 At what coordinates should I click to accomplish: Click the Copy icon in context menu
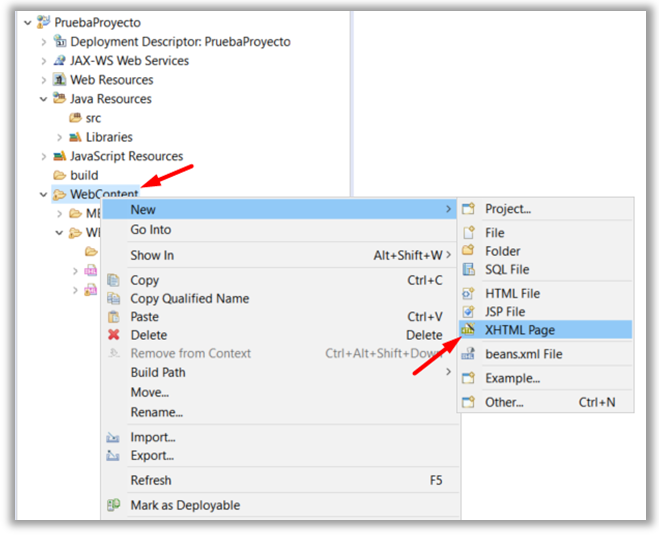pos(114,280)
